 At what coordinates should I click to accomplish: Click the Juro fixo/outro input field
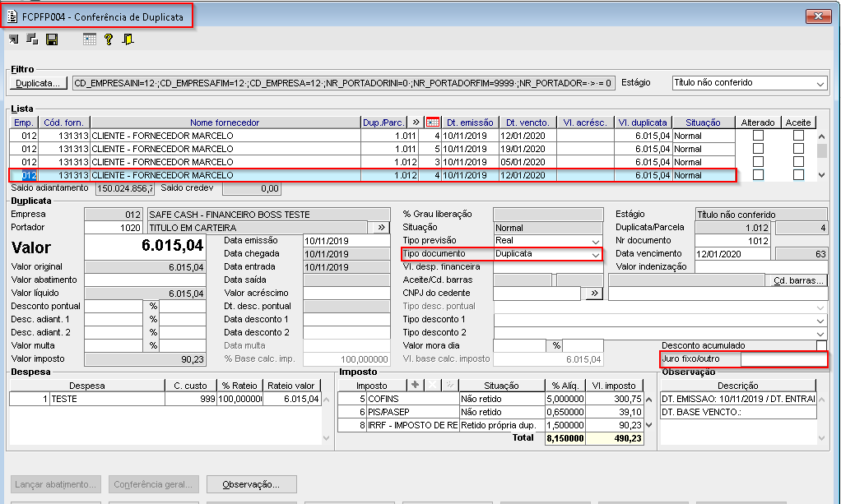point(783,359)
